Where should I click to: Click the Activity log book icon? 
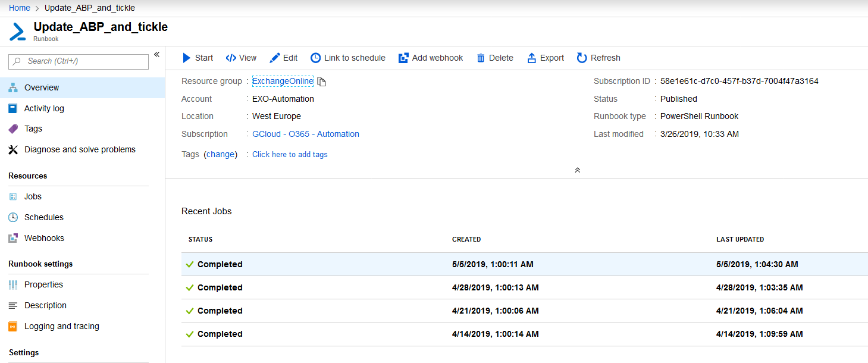point(13,108)
